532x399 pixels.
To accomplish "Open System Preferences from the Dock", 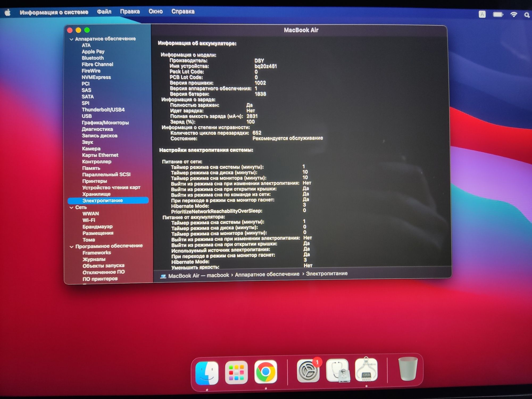I will (x=308, y=371).
